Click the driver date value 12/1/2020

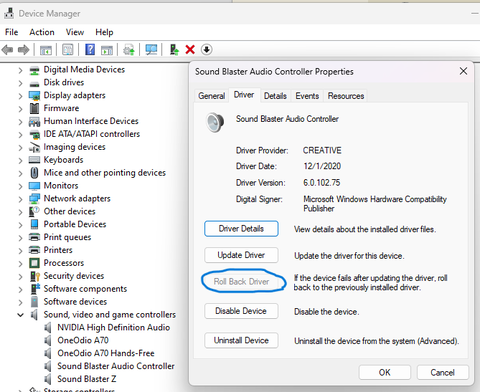pos(322,166)
